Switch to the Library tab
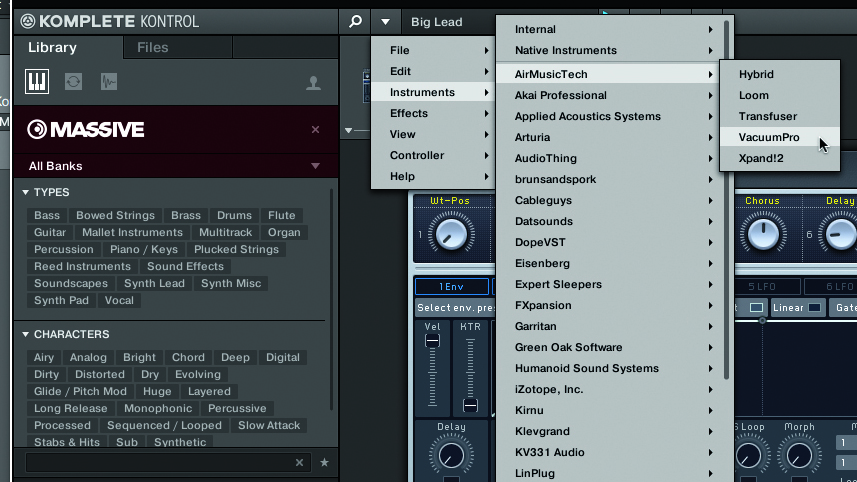The height and width of the screenshot is (482, 857). coord(52,48)
